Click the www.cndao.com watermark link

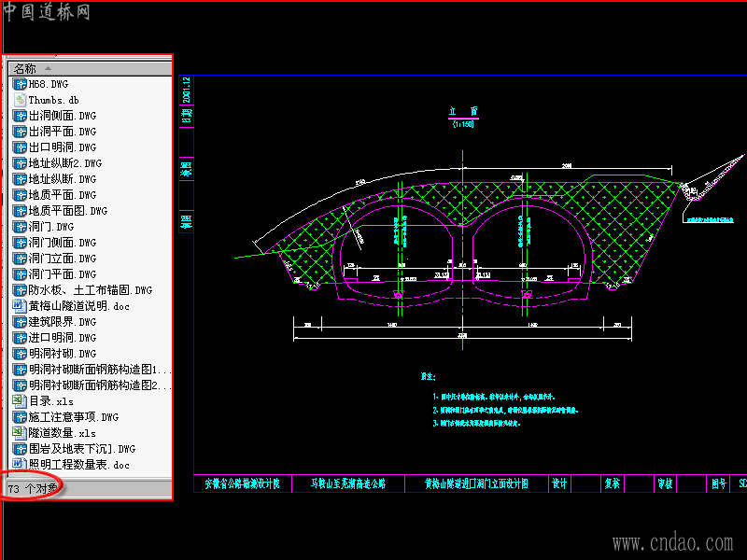coord(672,542)
